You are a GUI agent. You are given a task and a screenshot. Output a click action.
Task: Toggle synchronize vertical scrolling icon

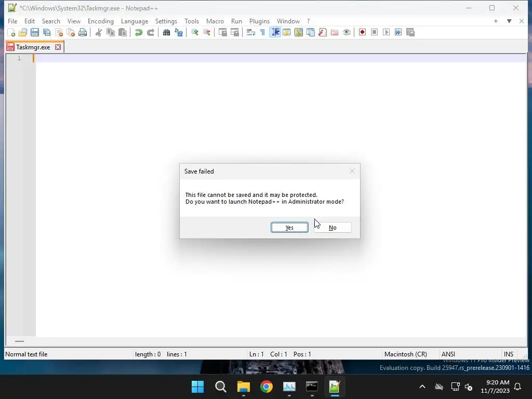tap(222, 32)
